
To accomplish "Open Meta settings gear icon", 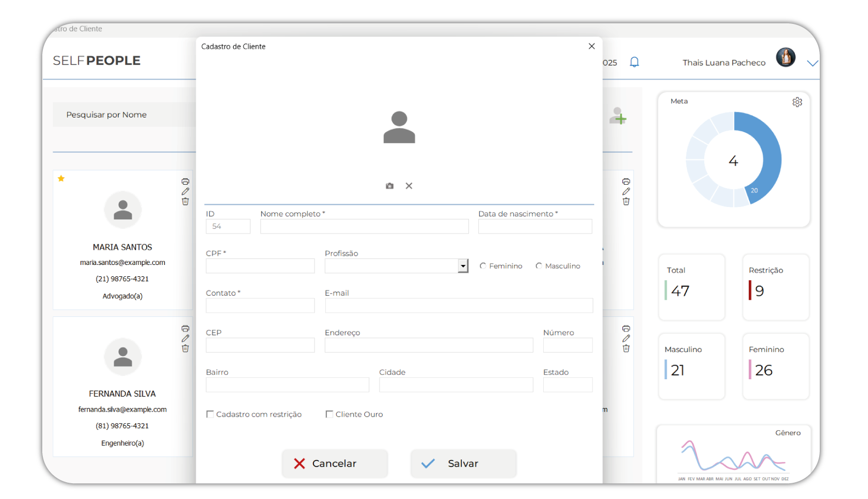I will (797, 102).
